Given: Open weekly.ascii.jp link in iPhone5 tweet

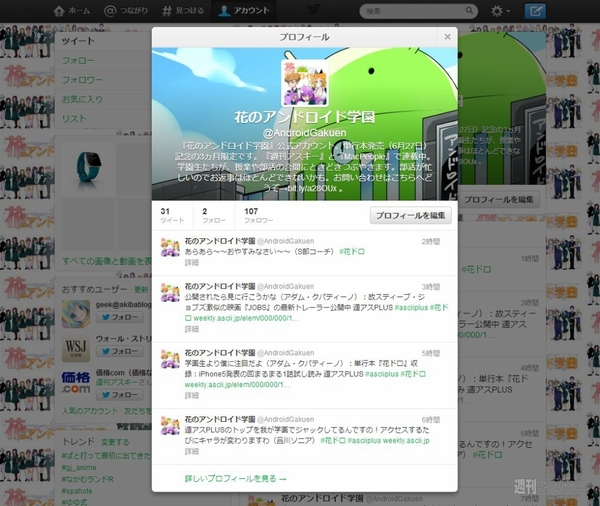Looking at the screenshot, I should [x=237, y=385].
